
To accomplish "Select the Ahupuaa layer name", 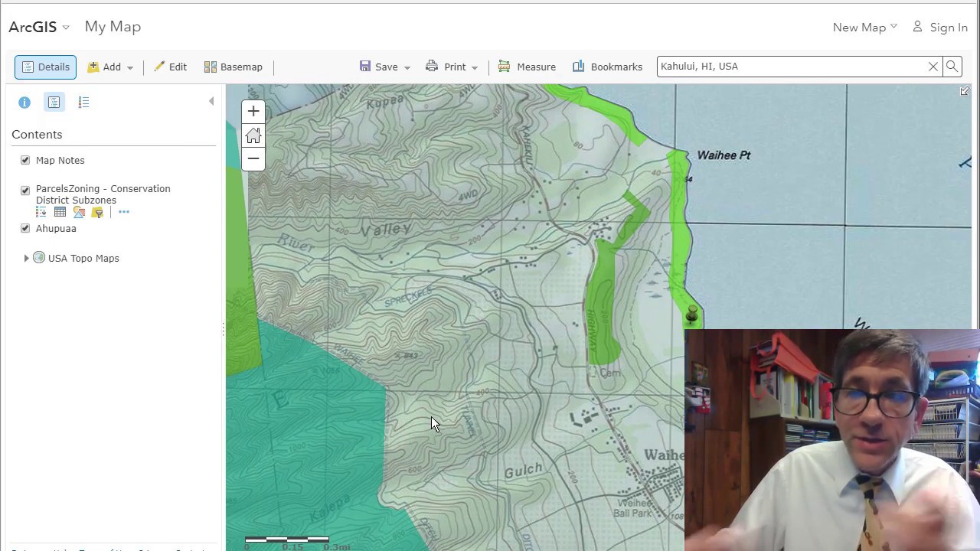I will [56, 228].
